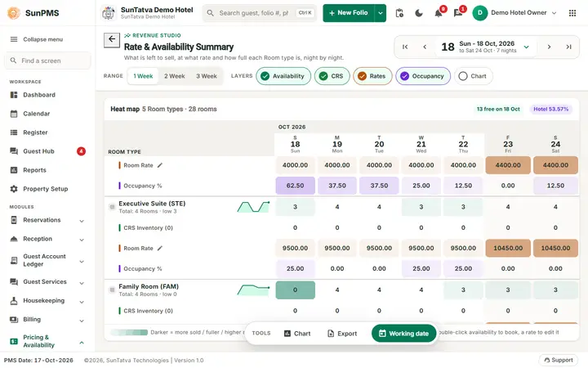Click Executive Suite availability sparkline
Screen dimensions: 588x368
point(253,207)
